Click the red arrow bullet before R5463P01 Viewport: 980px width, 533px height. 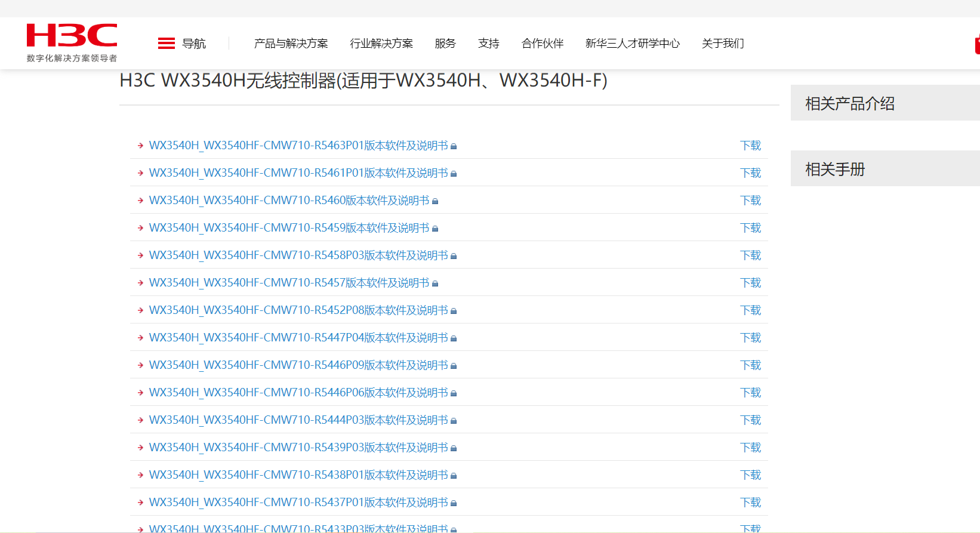click(x=140, y=146)
